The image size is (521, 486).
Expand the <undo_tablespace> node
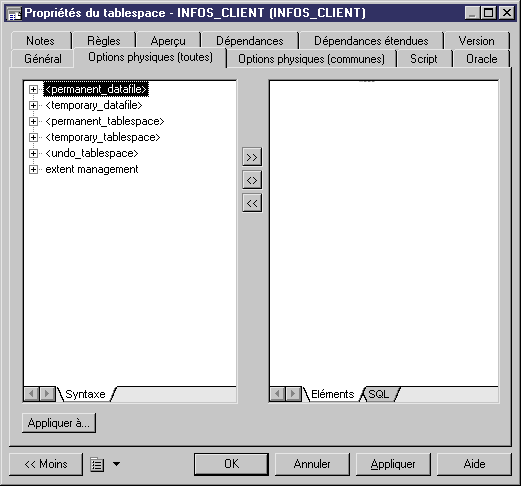pos(33,153)
